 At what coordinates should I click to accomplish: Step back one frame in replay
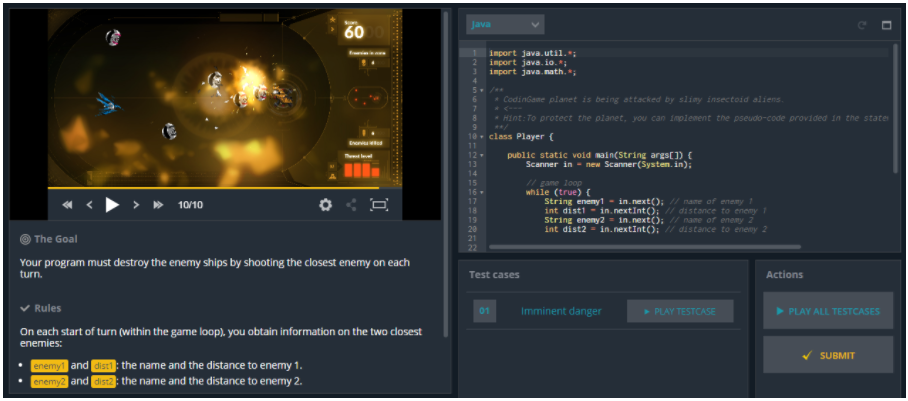point(89,205)
